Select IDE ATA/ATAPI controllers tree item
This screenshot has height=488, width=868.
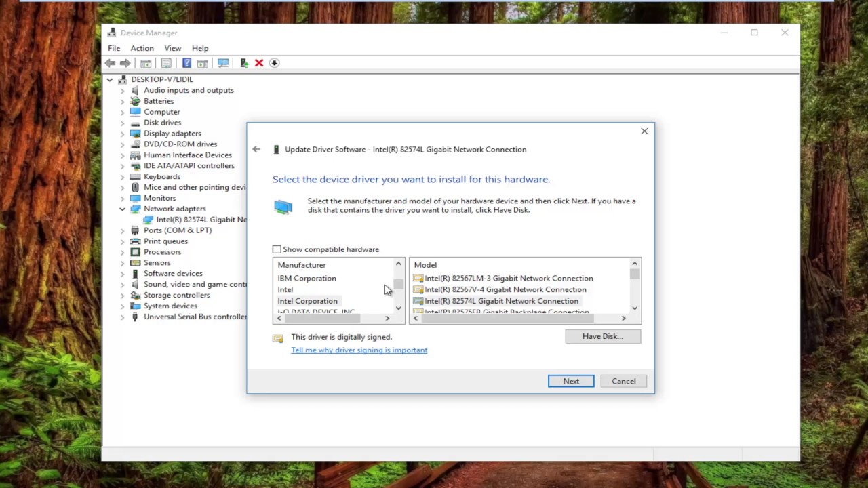click(189, 166)
